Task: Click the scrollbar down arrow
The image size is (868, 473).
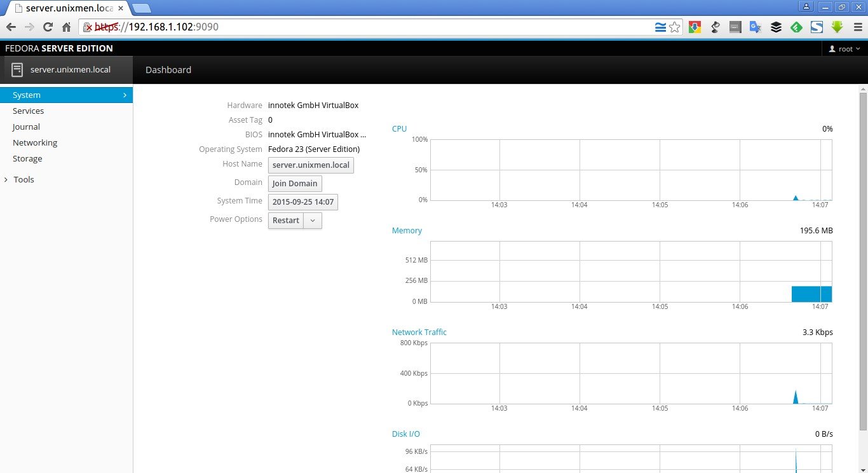Action: click(863, 469)
